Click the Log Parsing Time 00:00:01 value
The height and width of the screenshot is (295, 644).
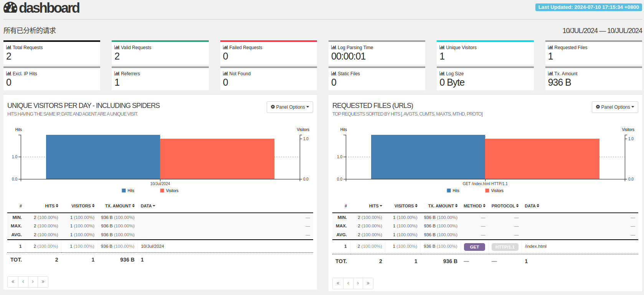(x=348, y=56)
